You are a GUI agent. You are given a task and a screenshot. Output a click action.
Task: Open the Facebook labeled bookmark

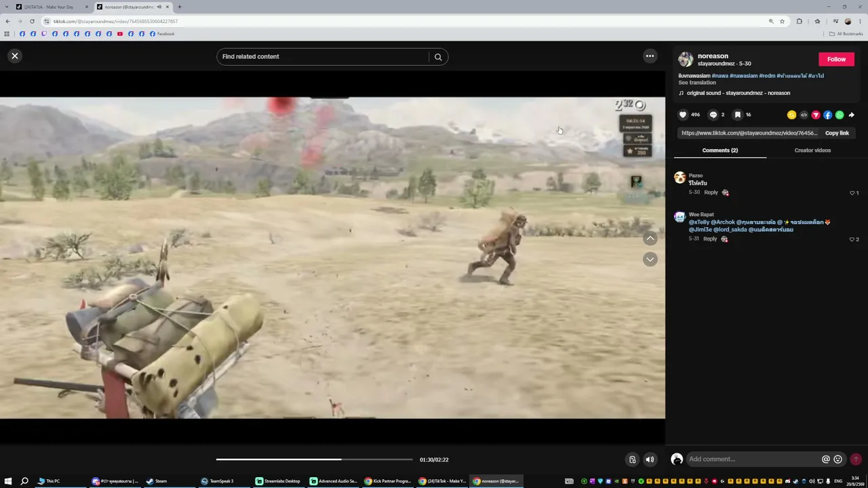tap(163, 34)
